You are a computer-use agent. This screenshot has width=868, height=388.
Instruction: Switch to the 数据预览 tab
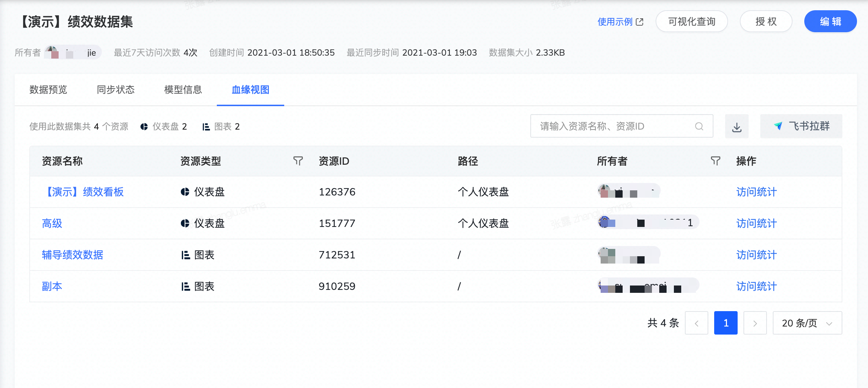click(x=48, y=90)
